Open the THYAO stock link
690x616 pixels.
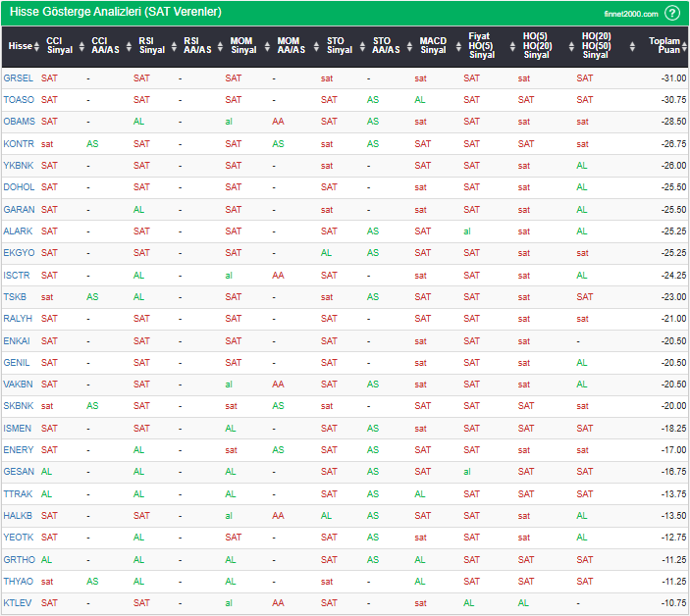coord(18,581)
